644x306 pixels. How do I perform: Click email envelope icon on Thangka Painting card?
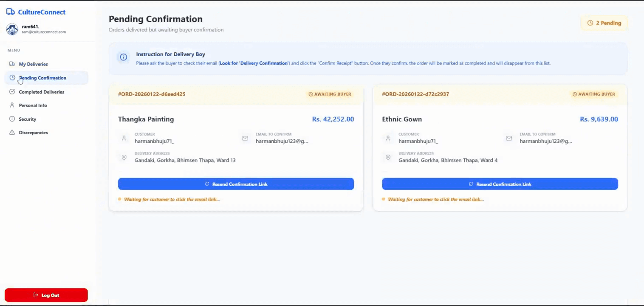(x=245, y=138)
